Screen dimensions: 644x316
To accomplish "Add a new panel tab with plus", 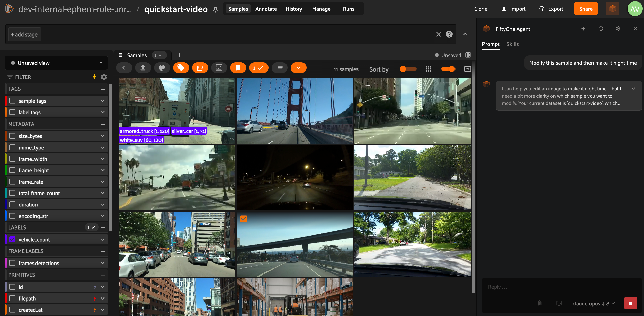I will 179,55.
